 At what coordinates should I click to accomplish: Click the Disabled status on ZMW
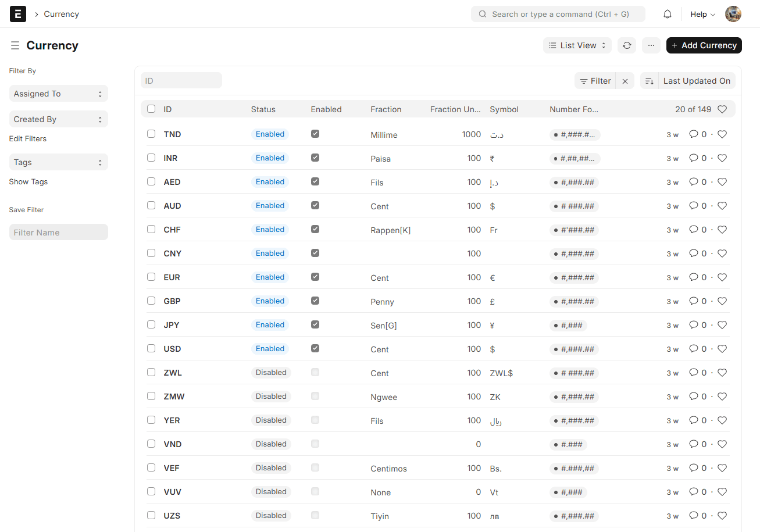click(272, 397)
